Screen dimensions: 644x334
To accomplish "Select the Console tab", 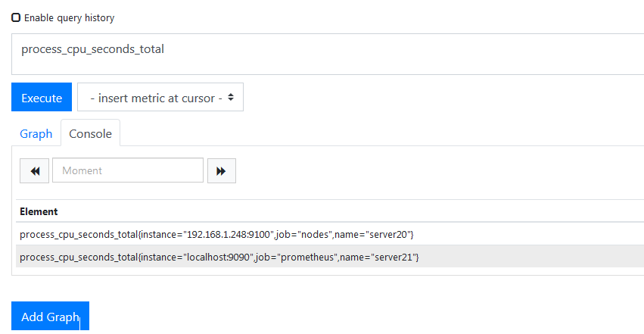I will (x=90, y=133).
